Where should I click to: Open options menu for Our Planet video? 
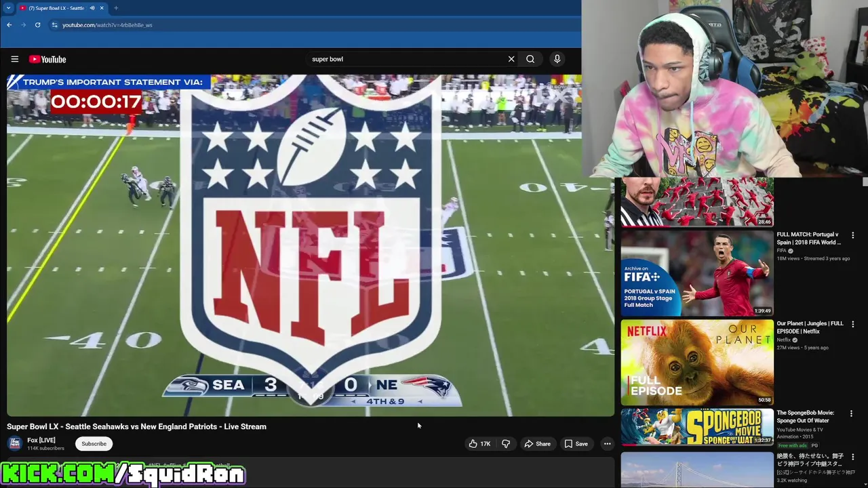(x=853, y=325)
